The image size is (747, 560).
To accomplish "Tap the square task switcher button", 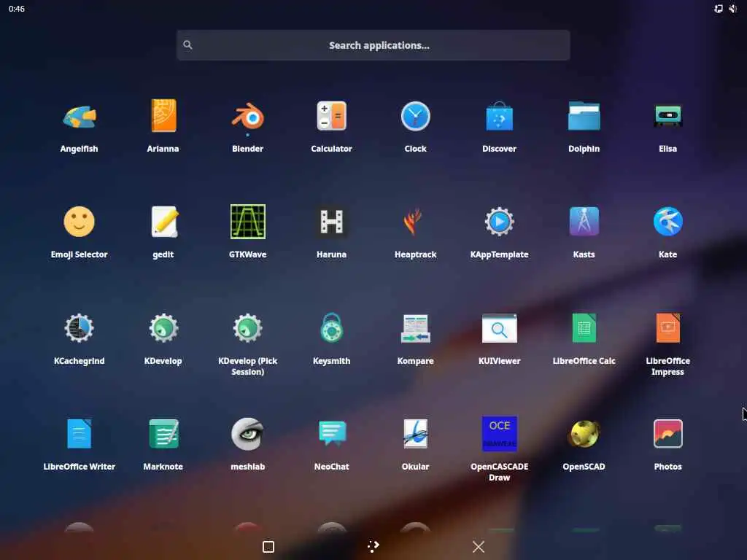I will click(268, 547).
